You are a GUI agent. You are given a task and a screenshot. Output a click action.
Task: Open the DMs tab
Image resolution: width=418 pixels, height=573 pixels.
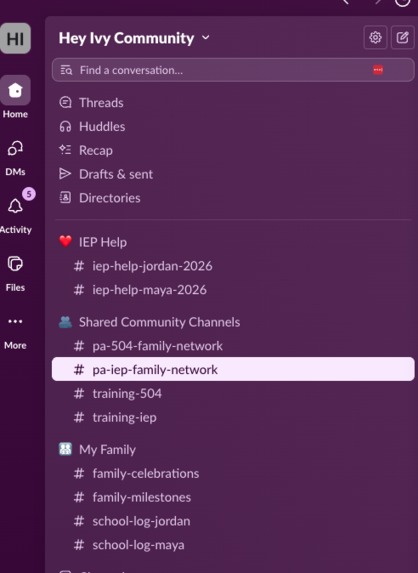(x=15, y=158)
